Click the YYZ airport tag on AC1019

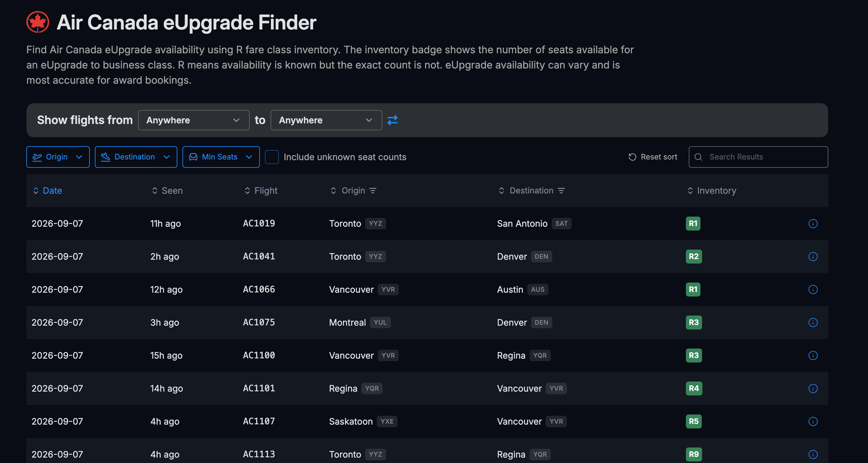click(375, 224)
